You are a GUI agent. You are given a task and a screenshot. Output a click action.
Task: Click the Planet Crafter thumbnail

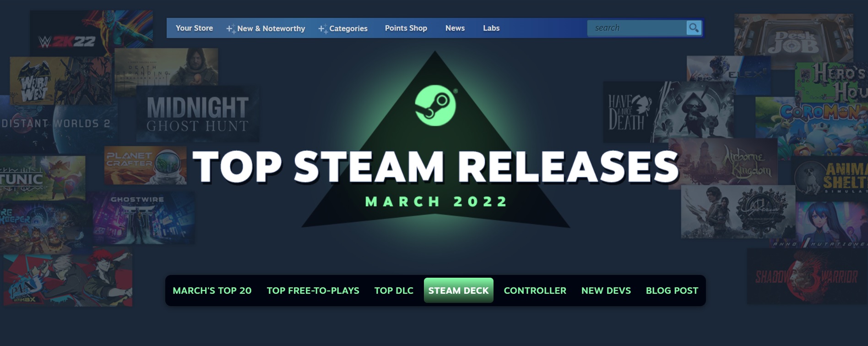tap(145, 165)
